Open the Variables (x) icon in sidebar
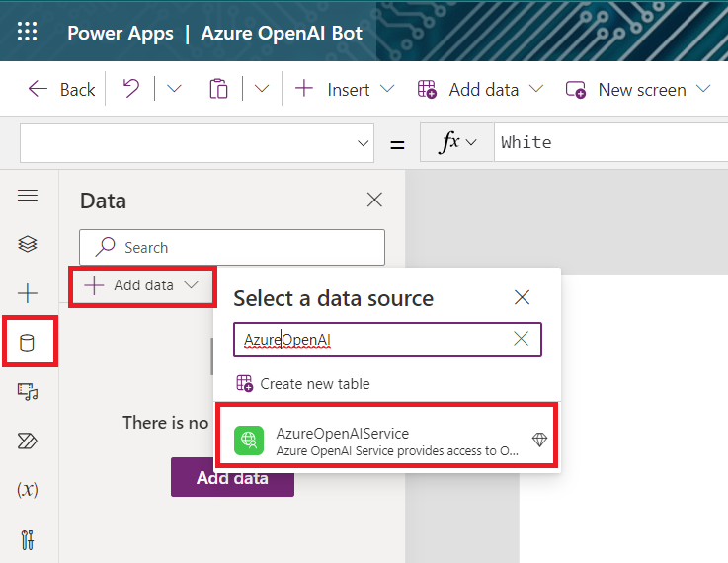The width and height of the screenshot is (728, 563). click(x=28, y=490)
